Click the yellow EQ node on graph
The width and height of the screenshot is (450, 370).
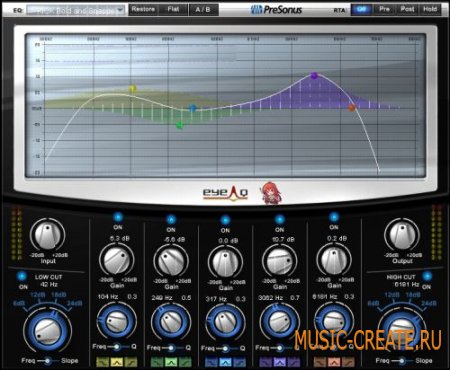point(132,89)
